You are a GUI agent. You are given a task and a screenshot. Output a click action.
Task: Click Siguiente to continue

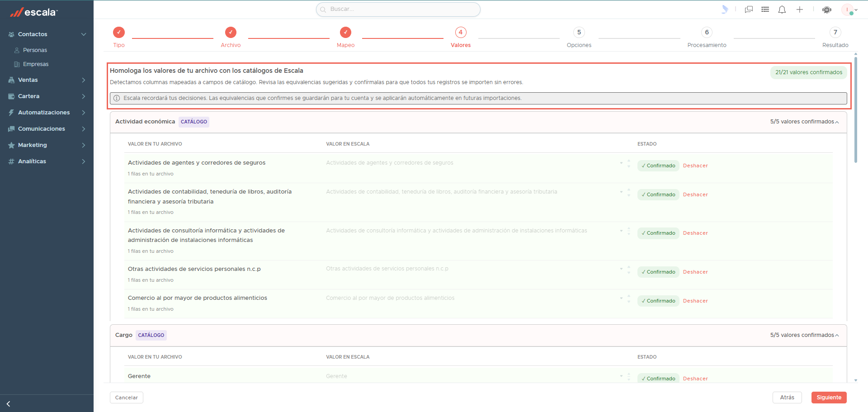(829, 398)
